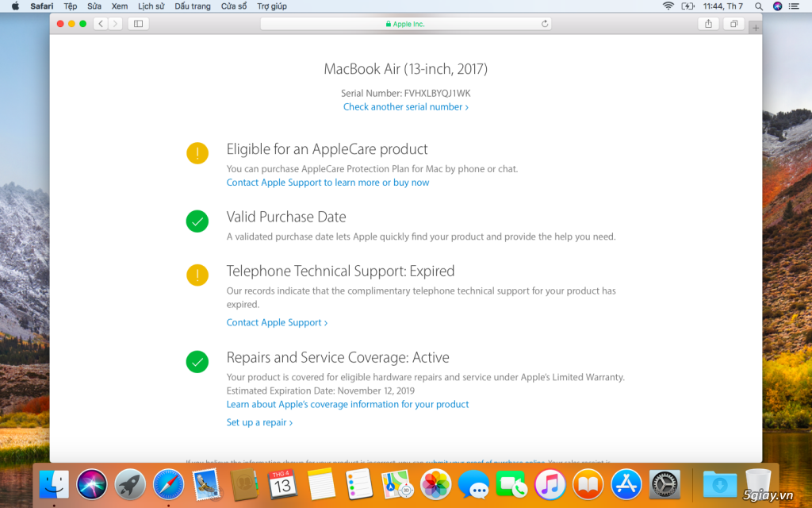Click the Estimated Expiration Date November 12, 2019 text
Image resolution: width=812 pixels, height=508 pixels.
pos(320,391)
